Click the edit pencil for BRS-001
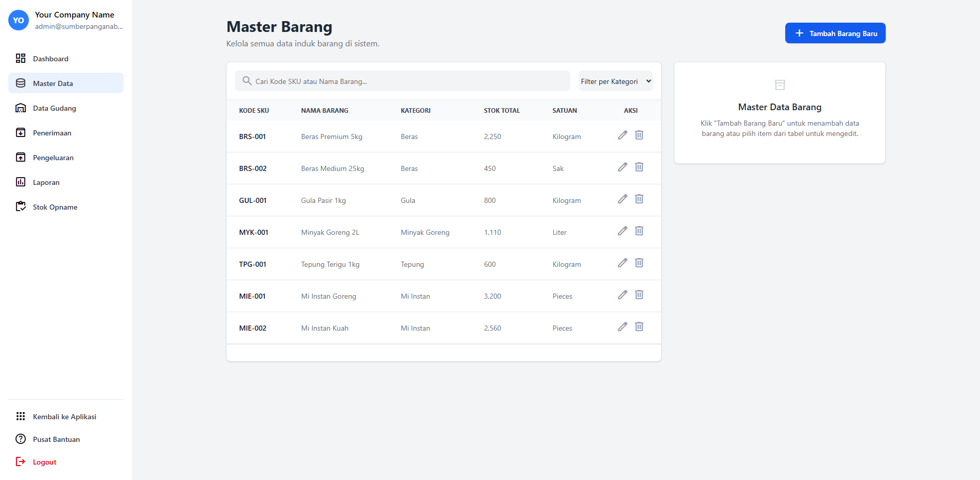980x480 pixels. point(622,135)
